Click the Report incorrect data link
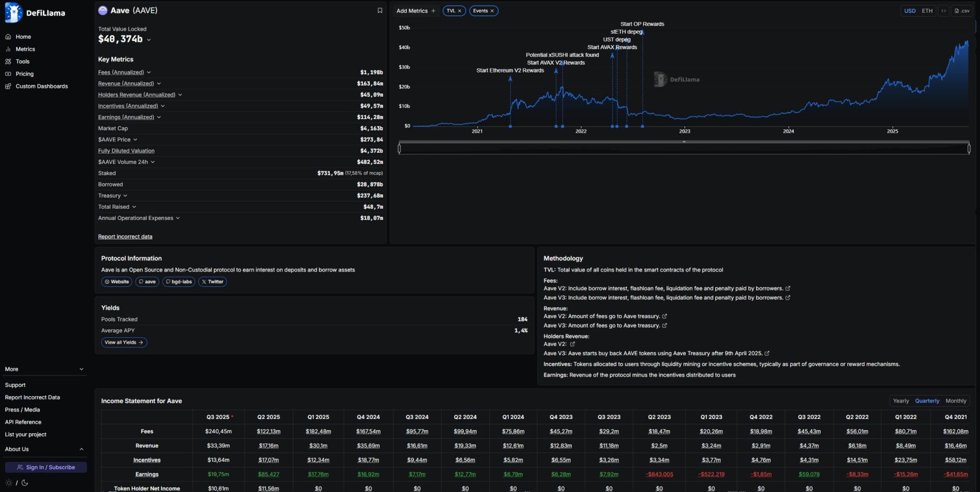 click(x=125, y=237)
